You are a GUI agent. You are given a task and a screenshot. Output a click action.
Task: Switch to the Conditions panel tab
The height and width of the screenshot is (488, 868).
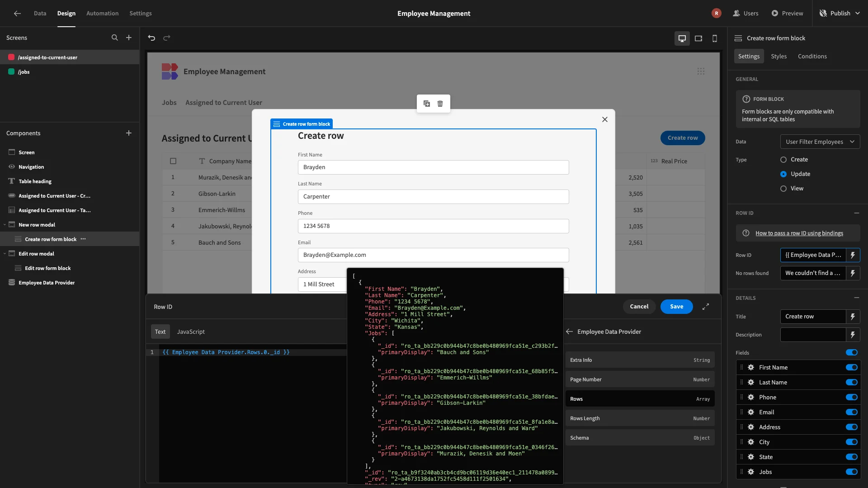[x=812, y=57]
